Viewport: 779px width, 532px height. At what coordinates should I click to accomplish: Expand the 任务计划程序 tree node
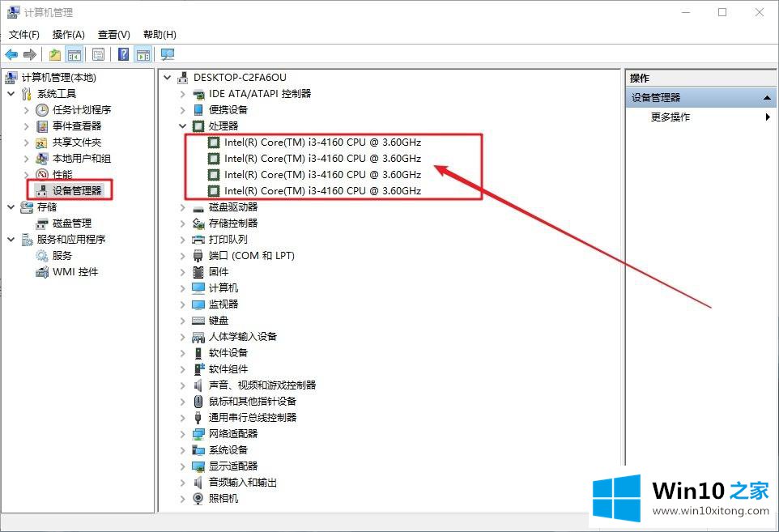click(27, 110)
